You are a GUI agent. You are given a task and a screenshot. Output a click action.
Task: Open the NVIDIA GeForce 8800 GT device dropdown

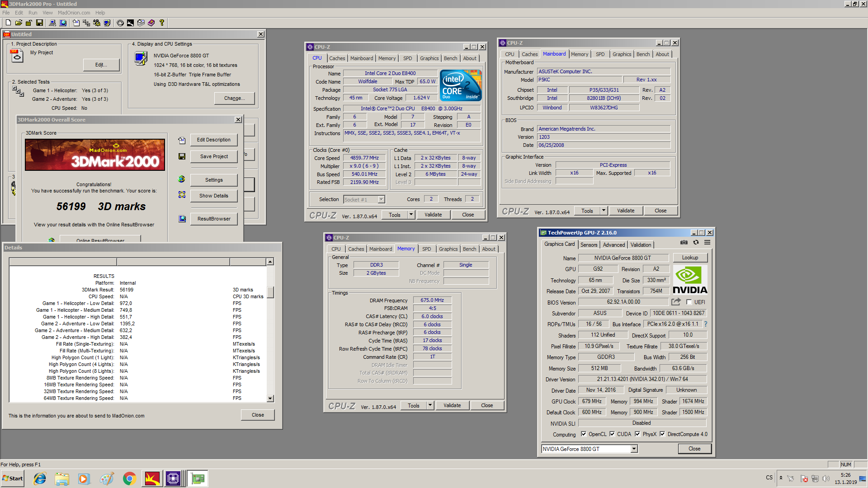pyautogui.click(x=634, y=449)
